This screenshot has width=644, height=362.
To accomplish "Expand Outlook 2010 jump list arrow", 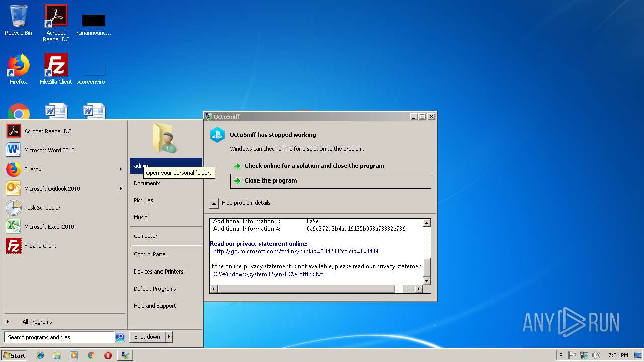I will [x=120, y=189].
